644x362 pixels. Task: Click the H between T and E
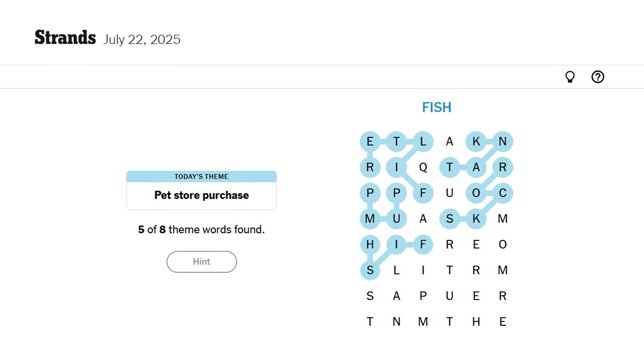tap(476, 322)
